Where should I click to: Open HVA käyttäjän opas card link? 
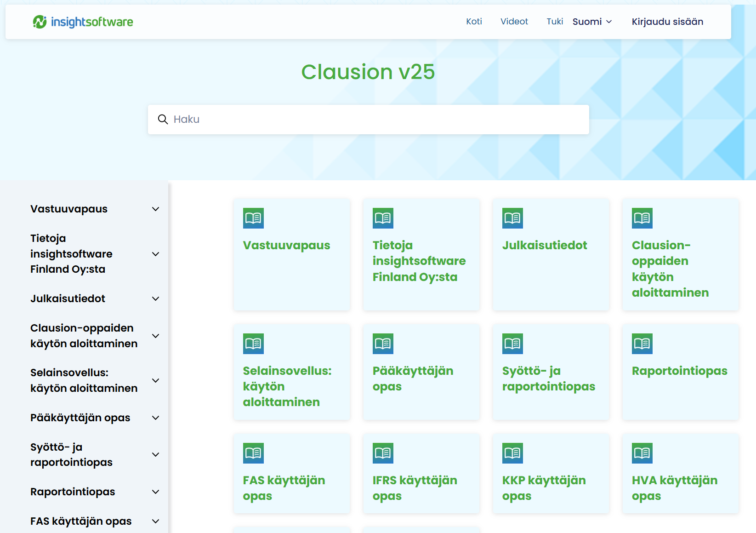coord(675,488)
